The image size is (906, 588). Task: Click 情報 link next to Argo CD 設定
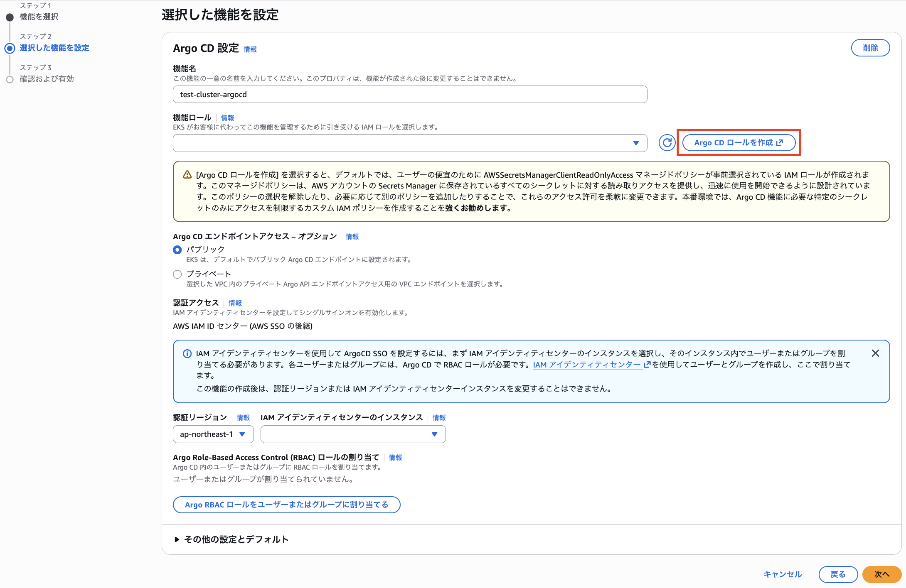(250, 49)
